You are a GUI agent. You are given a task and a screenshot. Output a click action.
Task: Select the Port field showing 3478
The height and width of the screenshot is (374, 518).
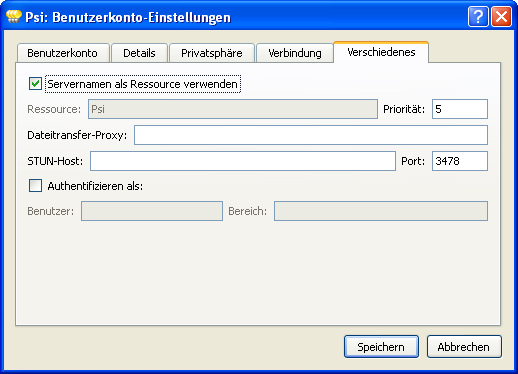460,161
